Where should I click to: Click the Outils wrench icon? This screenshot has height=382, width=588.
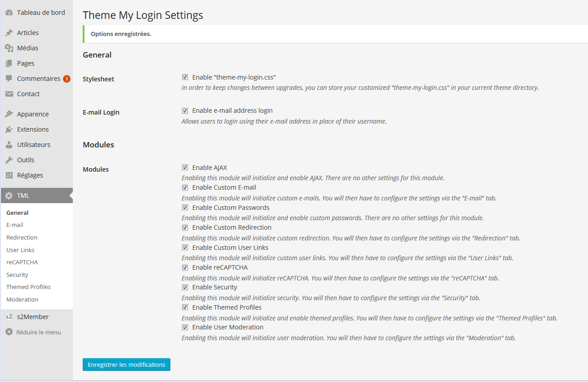pos(9,160)
